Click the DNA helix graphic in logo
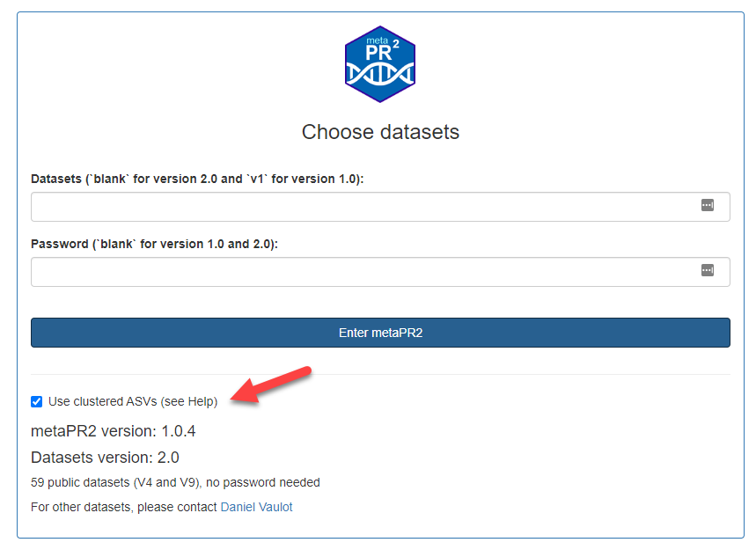This screenshot has width=756, height=557. click(380, 75)
